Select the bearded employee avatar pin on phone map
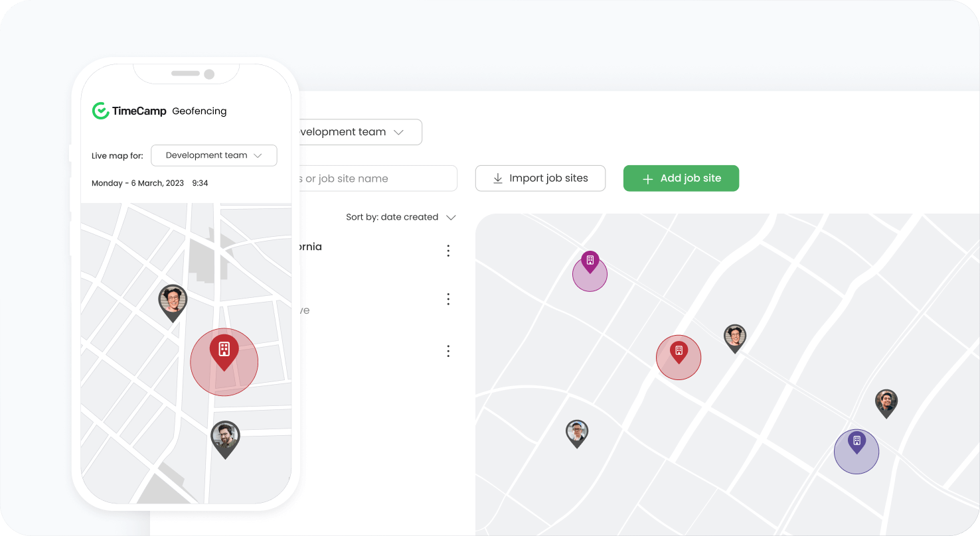980x536 pixels. (x=225, y=438)
